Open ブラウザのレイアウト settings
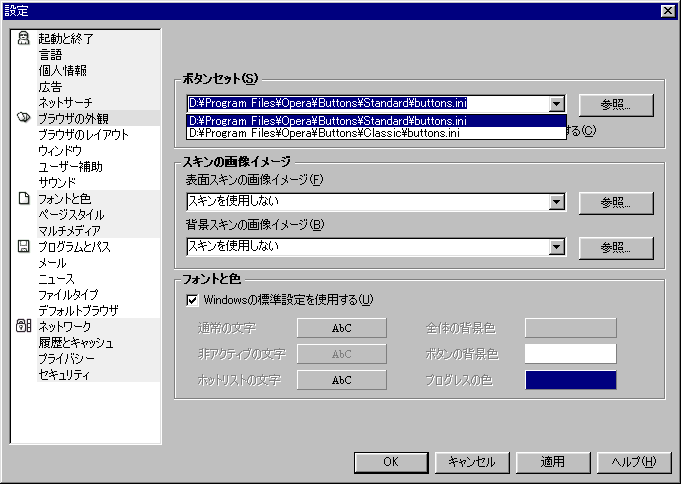Image resolution: width=681 pixels, height=484 pixels. pyautogui.click(x=83, y=134)
